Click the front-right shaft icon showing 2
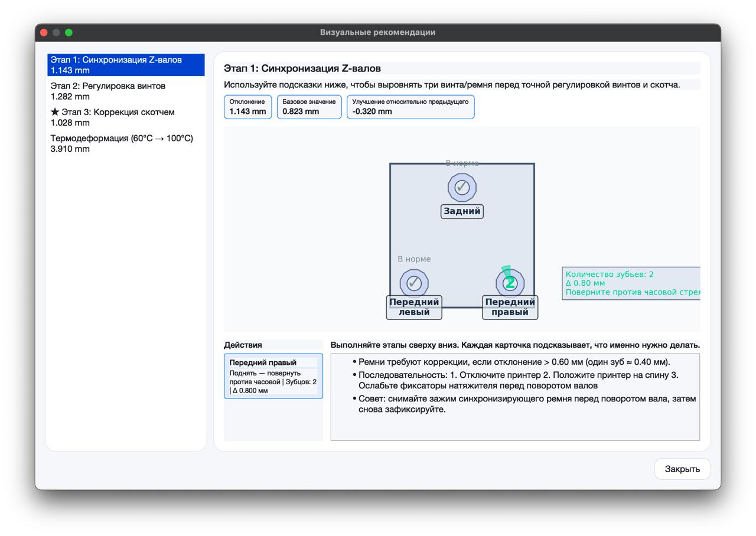 coord(510,283)
